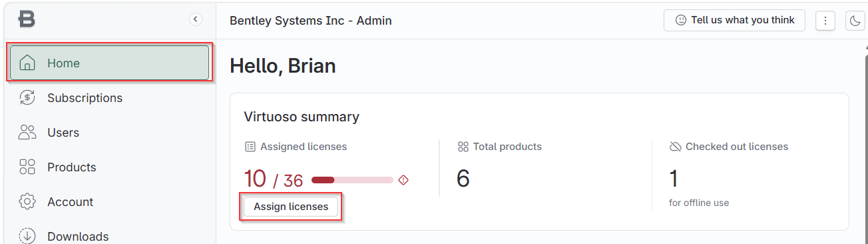Open the Subscriptions page
The width and height of the screenshot is (868, 244).
[x=110, y=98]
